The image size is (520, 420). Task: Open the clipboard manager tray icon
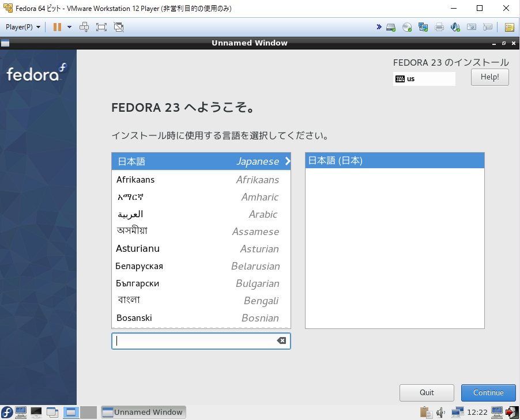[426, 413]
